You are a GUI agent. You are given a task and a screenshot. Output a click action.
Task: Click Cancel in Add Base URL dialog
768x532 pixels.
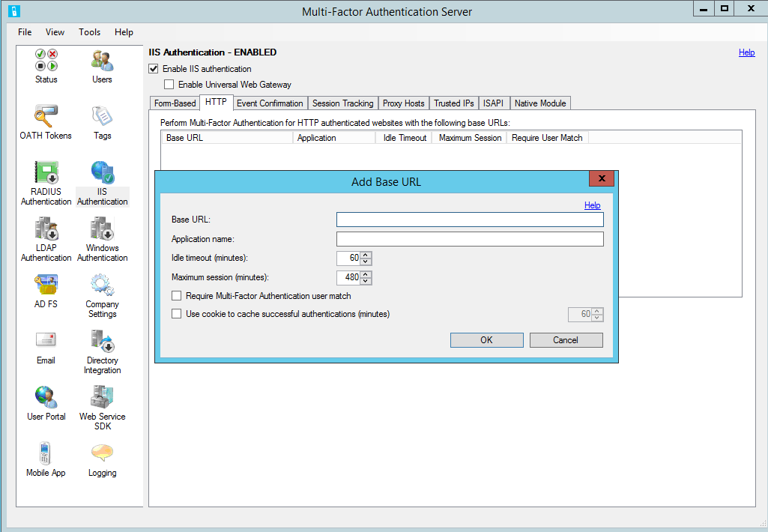point(566,340)
